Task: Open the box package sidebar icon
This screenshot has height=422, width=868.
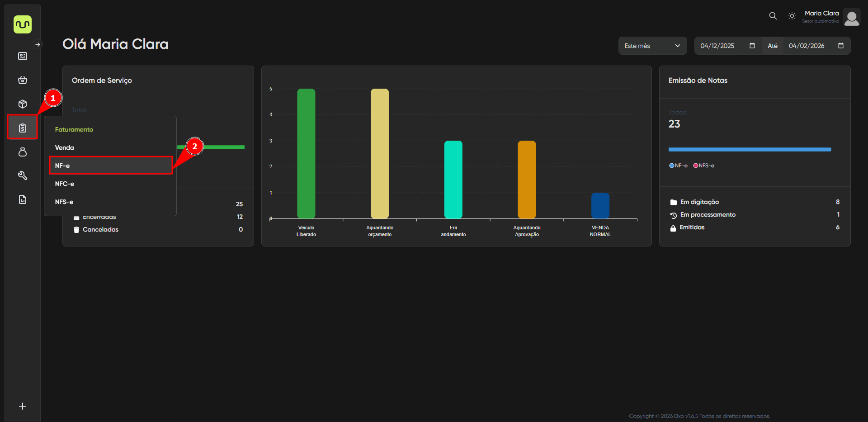Action: point(23,104)
